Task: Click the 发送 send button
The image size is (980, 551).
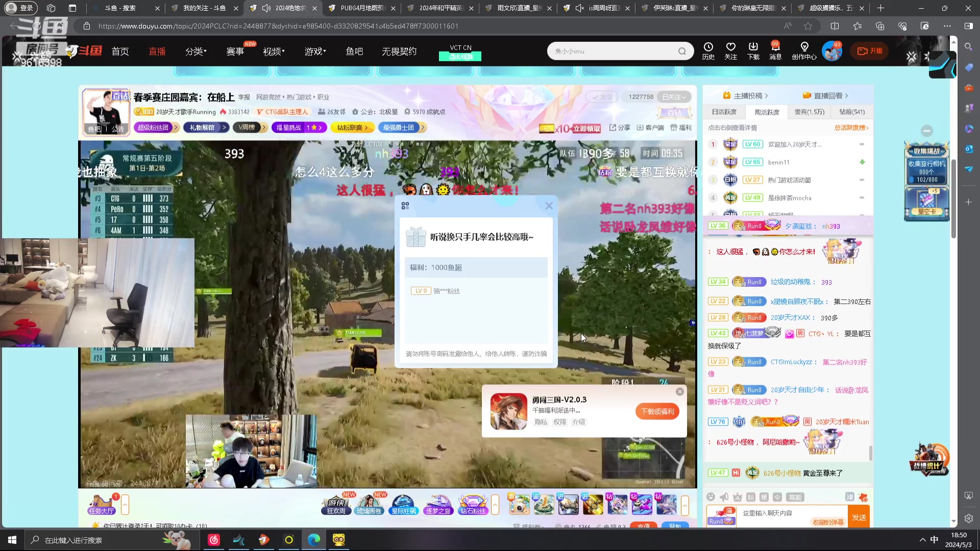Action: tap(860, 517)
